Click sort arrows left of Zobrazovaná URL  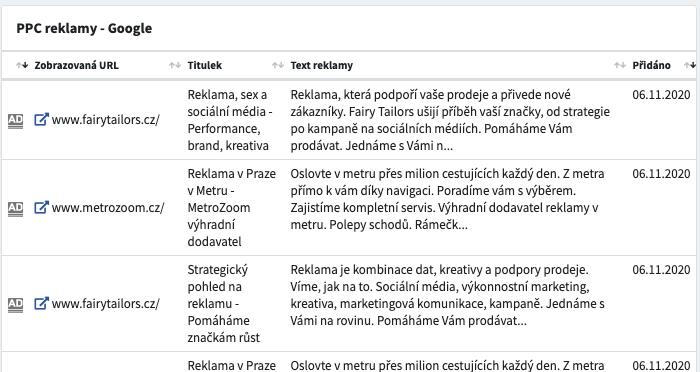[22, 65]
